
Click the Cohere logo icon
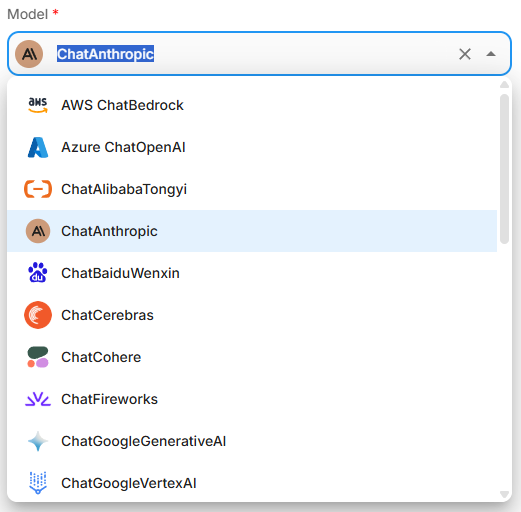click(38, 357)
